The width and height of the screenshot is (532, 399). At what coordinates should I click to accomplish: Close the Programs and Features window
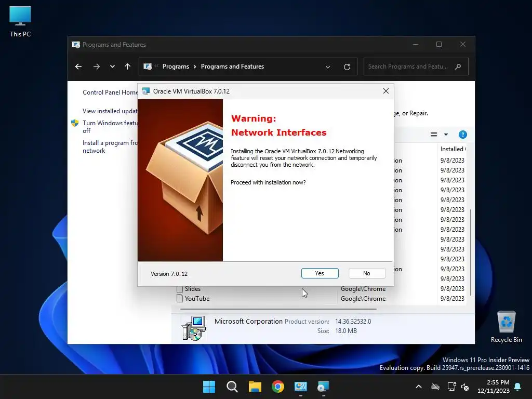tap(463, 45)
